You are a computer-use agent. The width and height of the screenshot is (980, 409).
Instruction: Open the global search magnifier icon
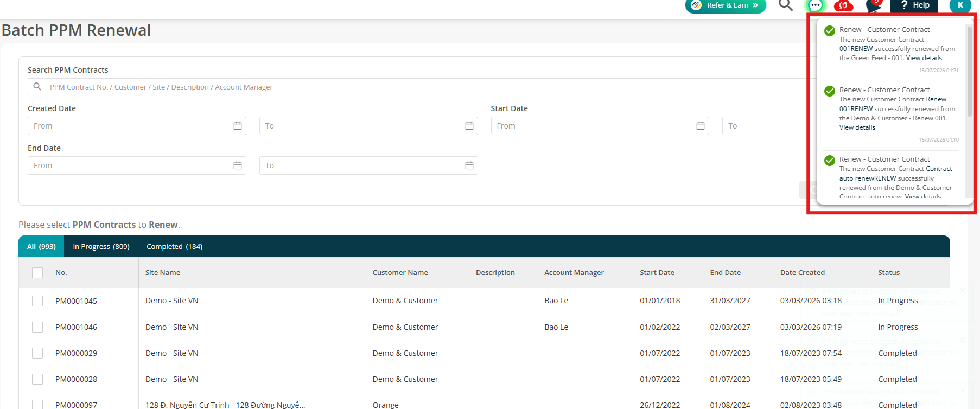[x=785, y=5]
